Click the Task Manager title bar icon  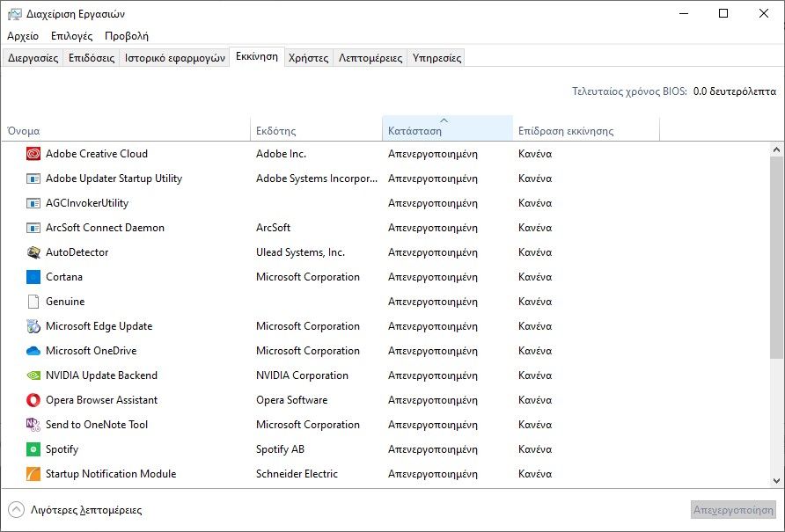[x=14, y=14]
